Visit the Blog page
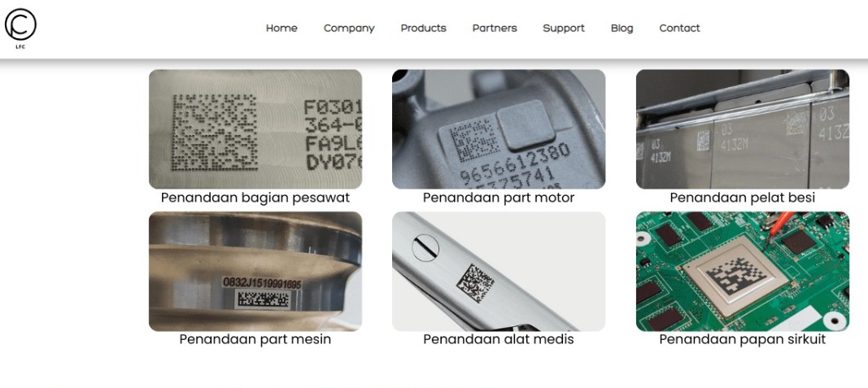The image size is (868, 388). (622, 28)
